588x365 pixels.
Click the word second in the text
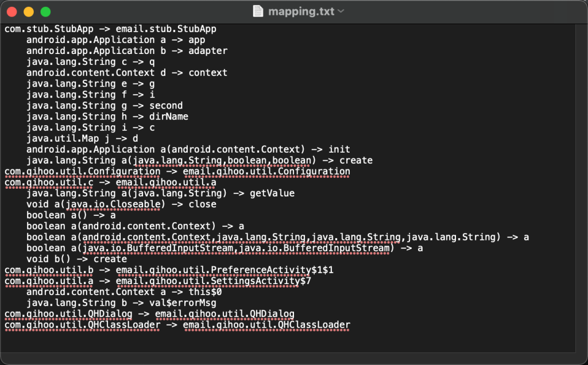(166, 106)
